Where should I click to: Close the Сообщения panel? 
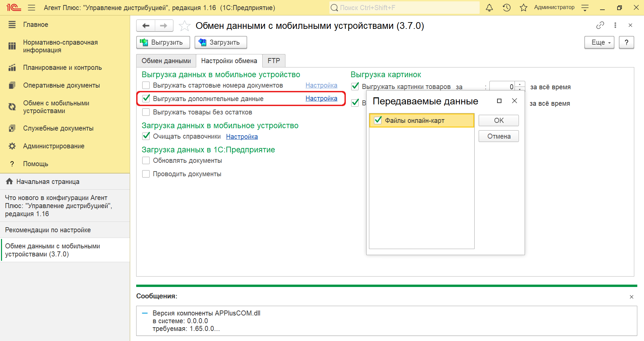click(x=632, y=297)
